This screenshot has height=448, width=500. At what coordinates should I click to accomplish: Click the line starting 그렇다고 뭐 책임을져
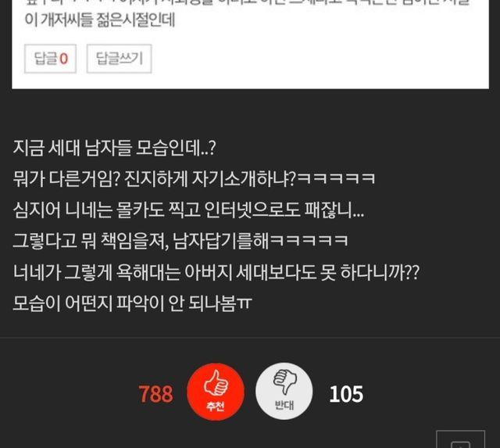180,241
